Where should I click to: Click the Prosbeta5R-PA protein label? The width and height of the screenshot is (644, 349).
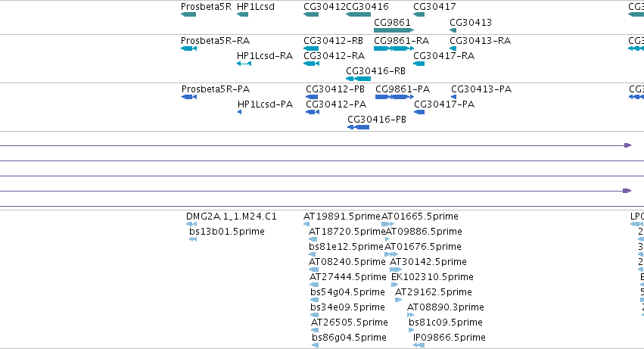tap(216, 89)
